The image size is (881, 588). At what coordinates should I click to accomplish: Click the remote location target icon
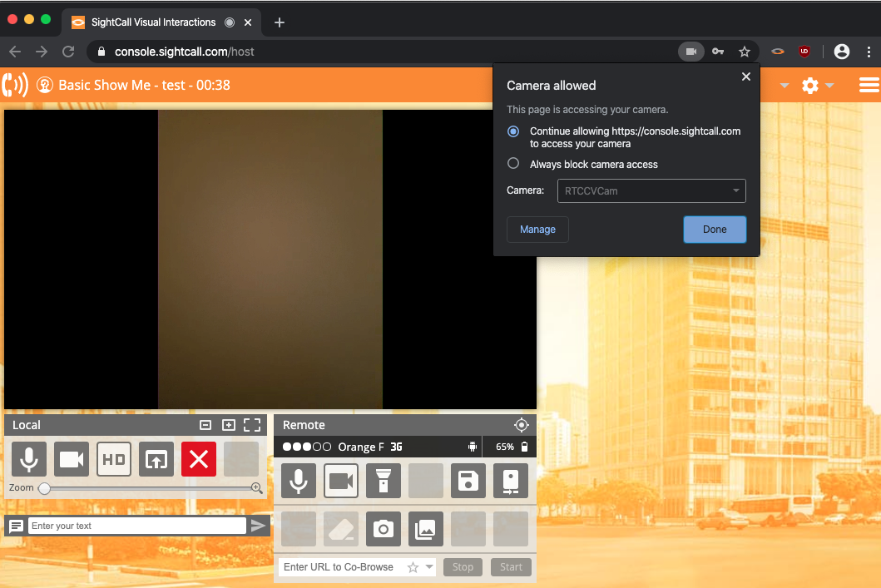tap(522, 425)
